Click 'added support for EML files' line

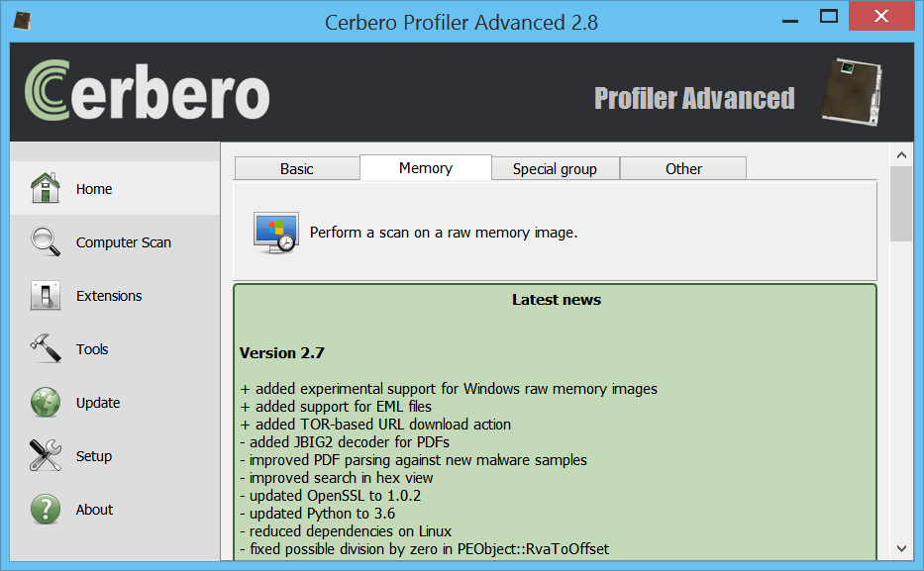pos(336,407)
